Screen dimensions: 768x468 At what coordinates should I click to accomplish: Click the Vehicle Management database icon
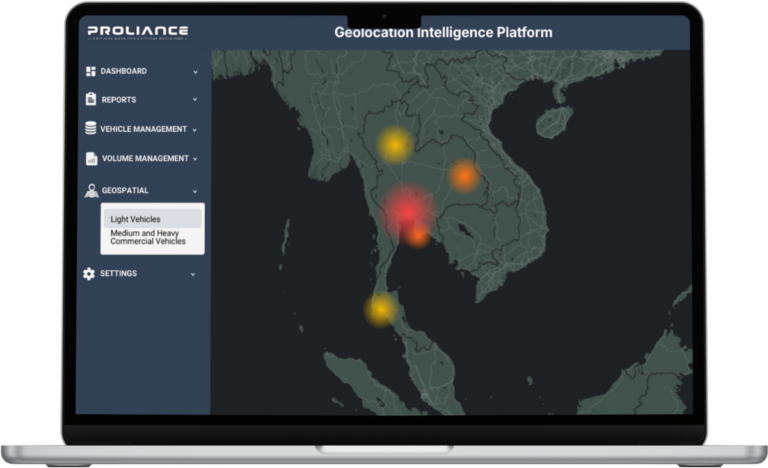pyautogui.click(x=91, y=128)
